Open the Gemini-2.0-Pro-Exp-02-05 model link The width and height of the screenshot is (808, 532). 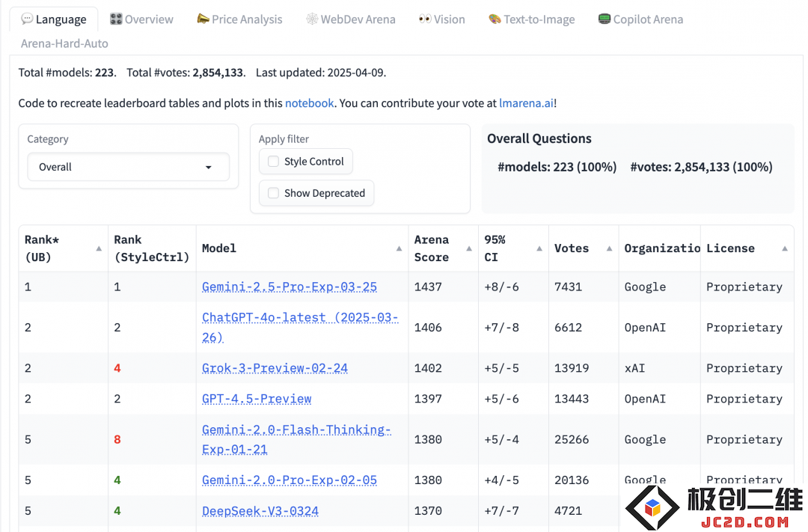pyautogui.click(x=289, y=480)
